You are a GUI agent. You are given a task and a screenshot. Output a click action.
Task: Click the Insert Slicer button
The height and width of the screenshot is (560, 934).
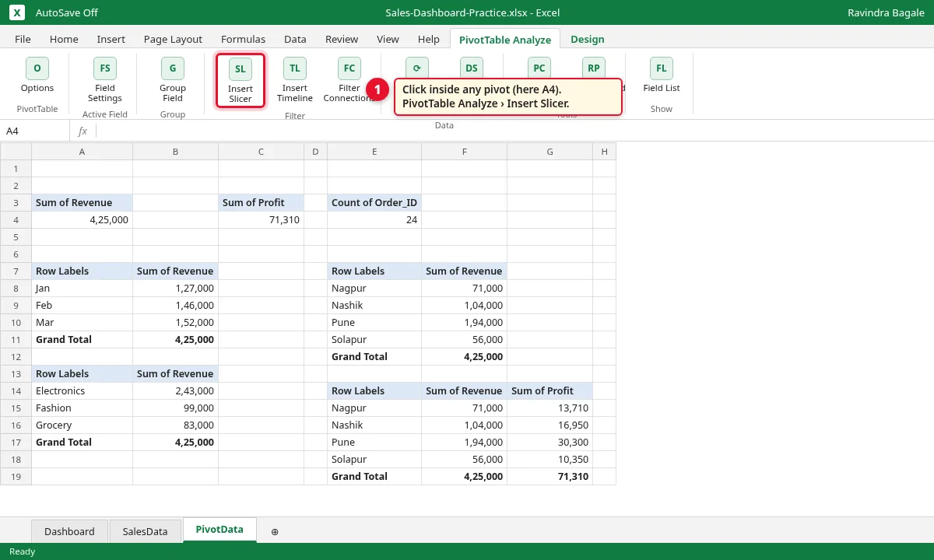coord(241,81)
